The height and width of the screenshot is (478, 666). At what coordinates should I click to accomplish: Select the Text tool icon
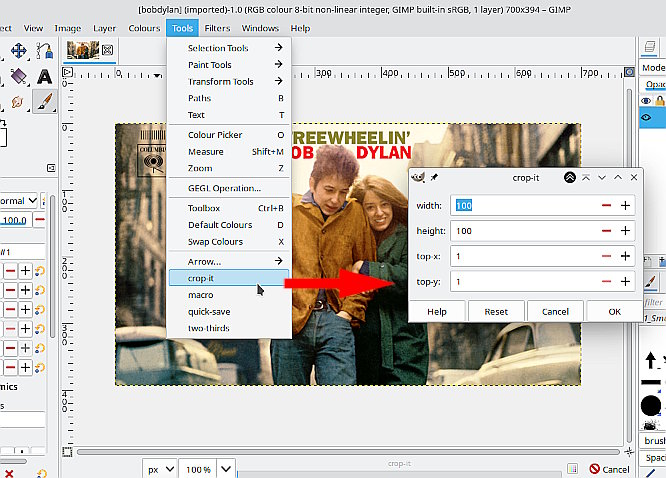click(45, 76)
